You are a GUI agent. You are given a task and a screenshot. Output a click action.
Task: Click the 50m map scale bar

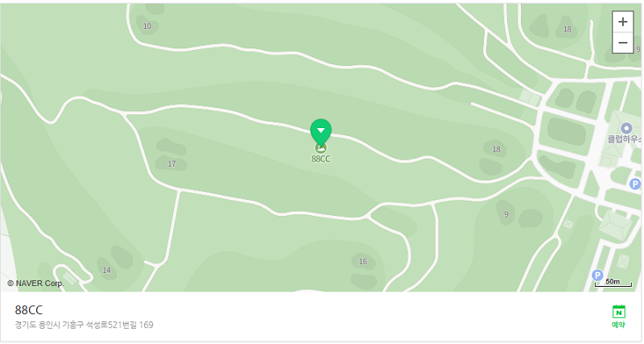click(613, 282)
